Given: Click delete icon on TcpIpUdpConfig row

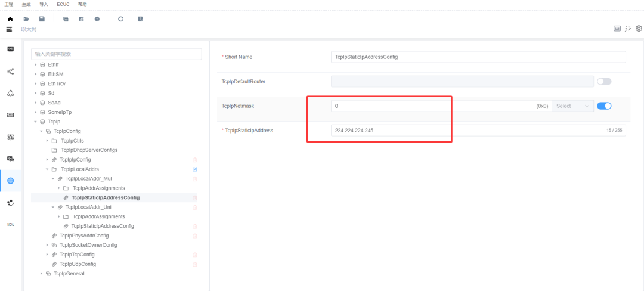Looking at the screenshot, I should pos(194,264).
